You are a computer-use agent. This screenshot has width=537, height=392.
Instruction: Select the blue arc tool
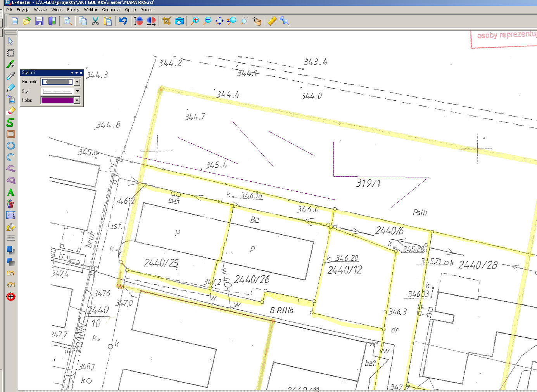click(11, 157)
